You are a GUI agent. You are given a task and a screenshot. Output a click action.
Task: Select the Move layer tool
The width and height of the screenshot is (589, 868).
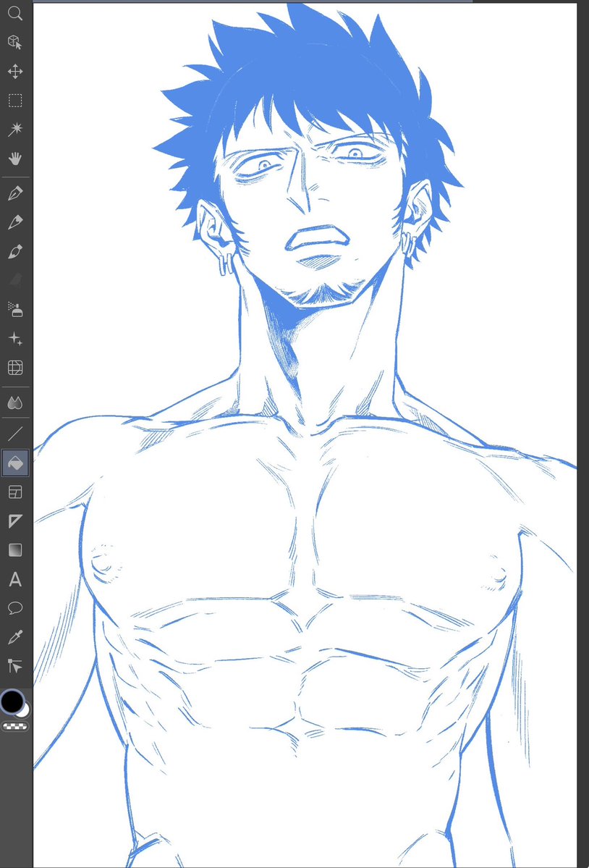pos(15,72)
